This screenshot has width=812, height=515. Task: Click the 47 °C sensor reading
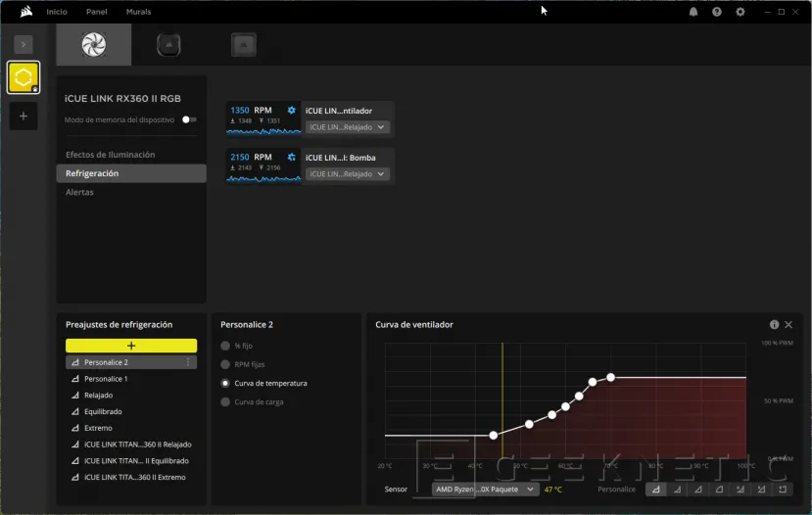(553, 490)
